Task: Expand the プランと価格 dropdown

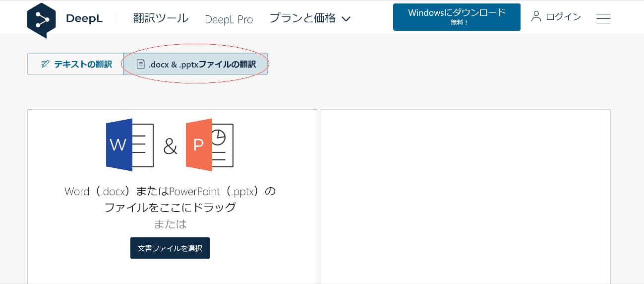Action: click(x=310, y=18)
